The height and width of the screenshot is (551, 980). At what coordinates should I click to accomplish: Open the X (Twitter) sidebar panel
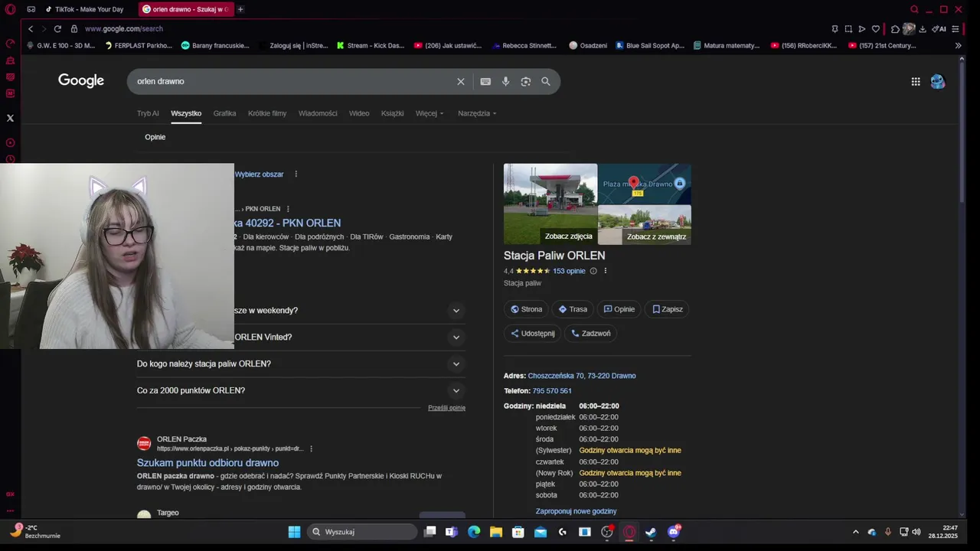tap(10, 118)
